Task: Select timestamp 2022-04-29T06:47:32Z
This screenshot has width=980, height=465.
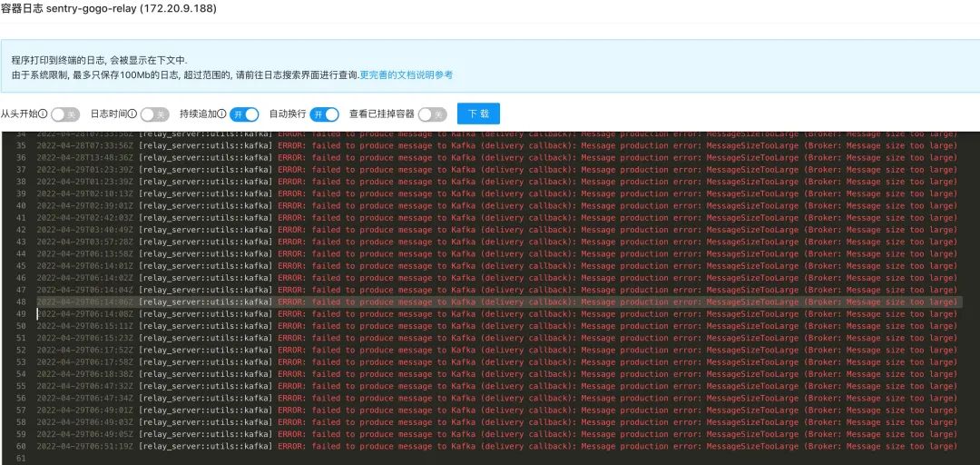Action: [x=84, y=385]
